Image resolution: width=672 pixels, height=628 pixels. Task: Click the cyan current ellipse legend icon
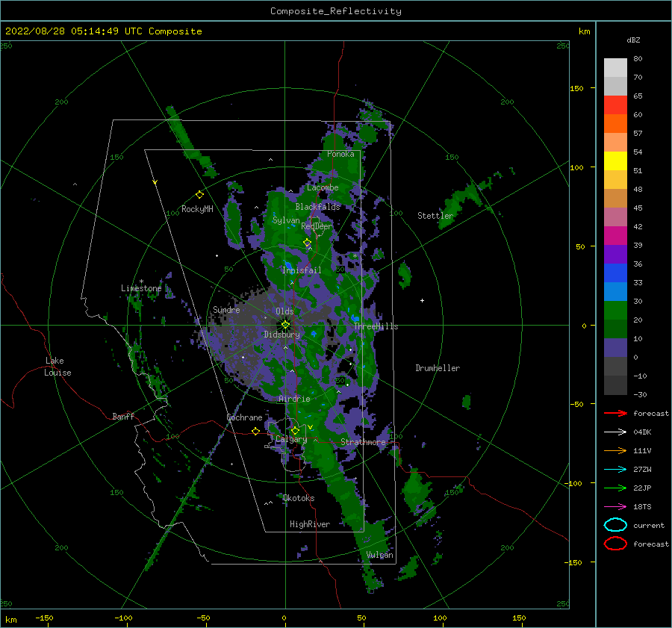(615, 525)
